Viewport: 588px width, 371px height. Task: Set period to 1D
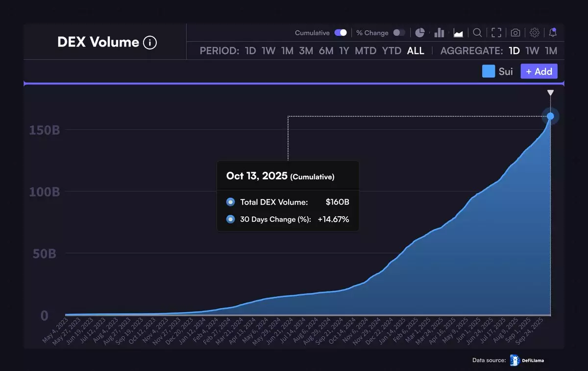250,51
